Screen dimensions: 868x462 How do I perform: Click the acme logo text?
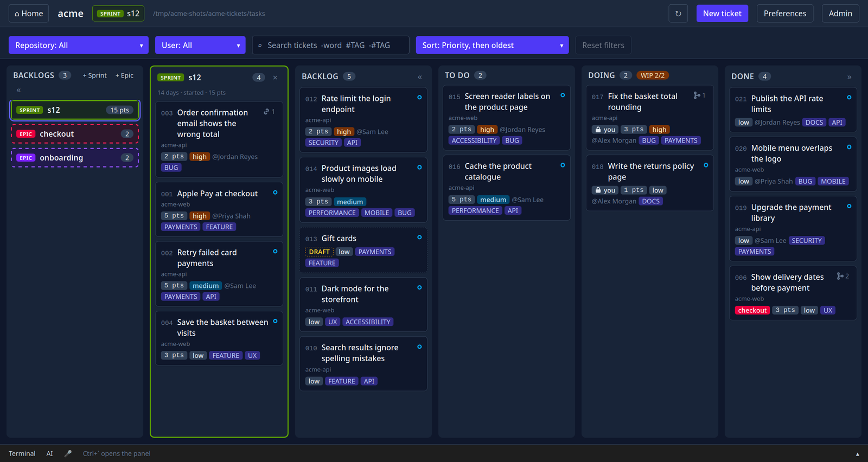click(71, 14)
